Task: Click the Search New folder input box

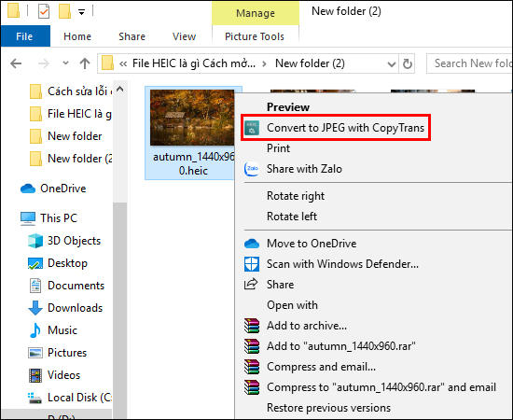Action: (x=470, y=63)
